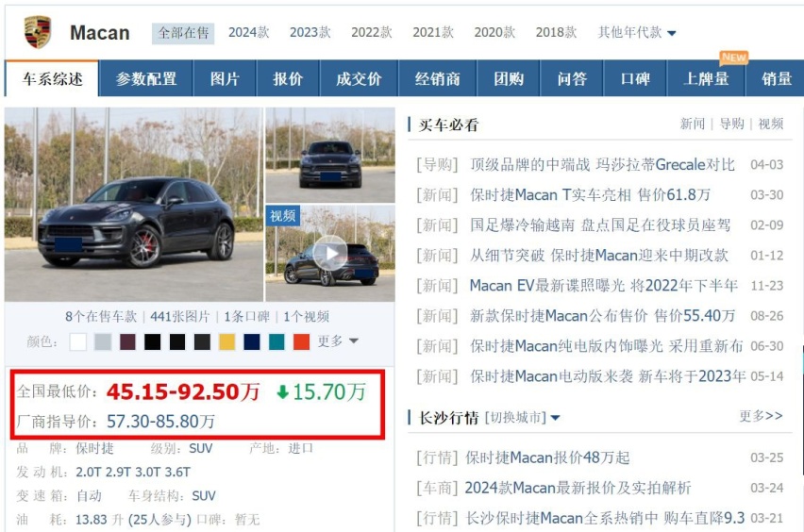Pick the light gray color swatch
The image size is (804, 532).
[103, 341]
